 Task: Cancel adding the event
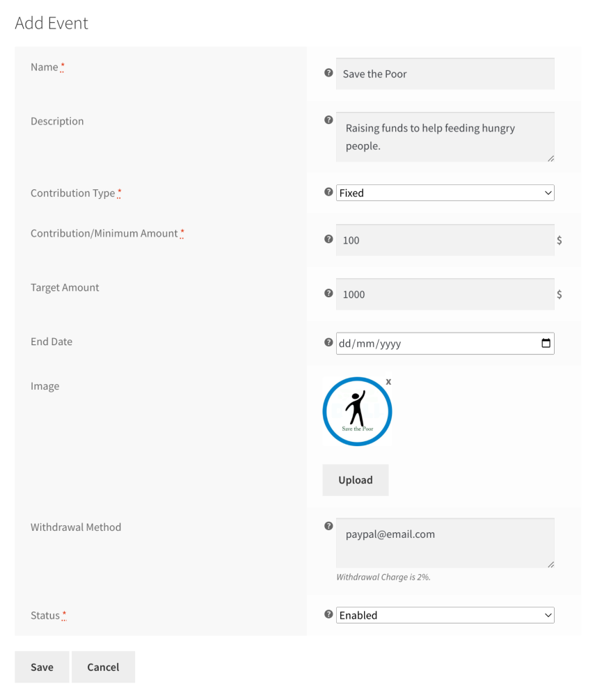(103, 667)
